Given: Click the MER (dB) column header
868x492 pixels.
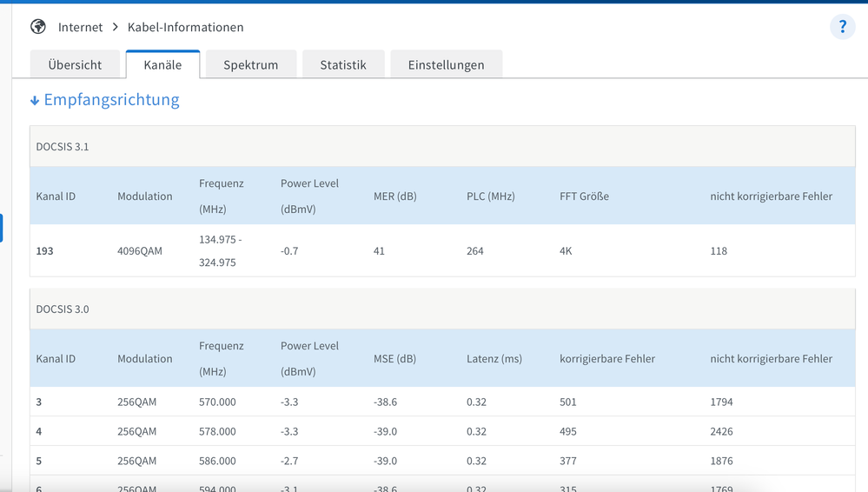Looking at the screenshot, I should tap(394, 196).
